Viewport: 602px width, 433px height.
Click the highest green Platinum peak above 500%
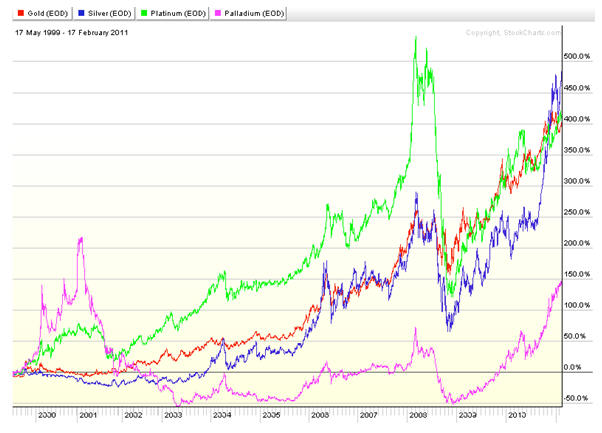pyautogui.click(x=415, y=38)
